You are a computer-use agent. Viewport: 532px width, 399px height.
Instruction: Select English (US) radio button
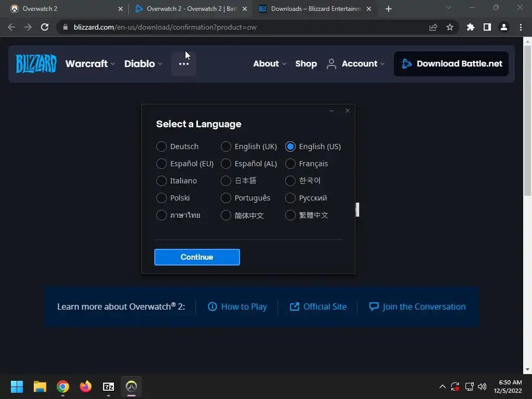[x=290, y=147]
